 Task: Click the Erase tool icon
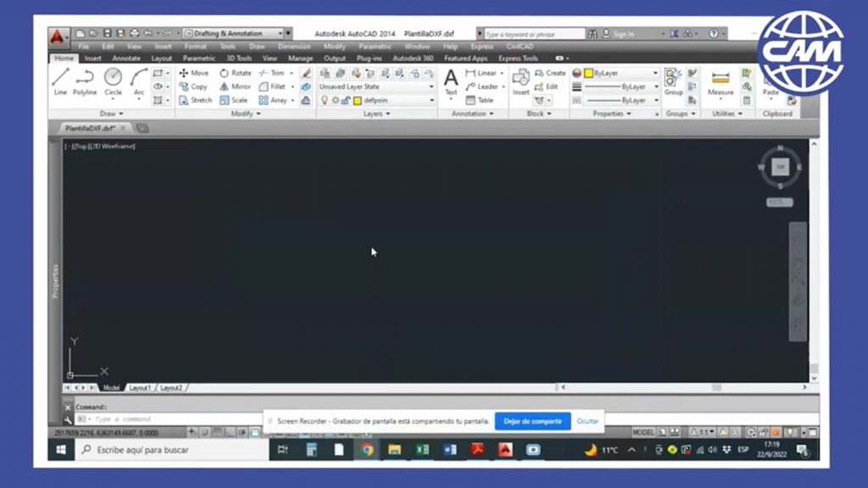306,73
